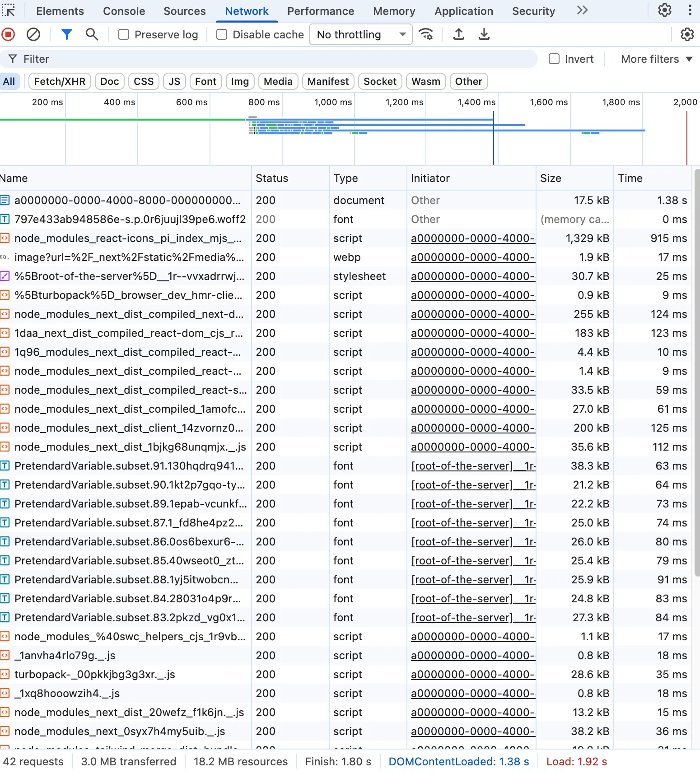Switch to the Elements tab

pos(60,11)
